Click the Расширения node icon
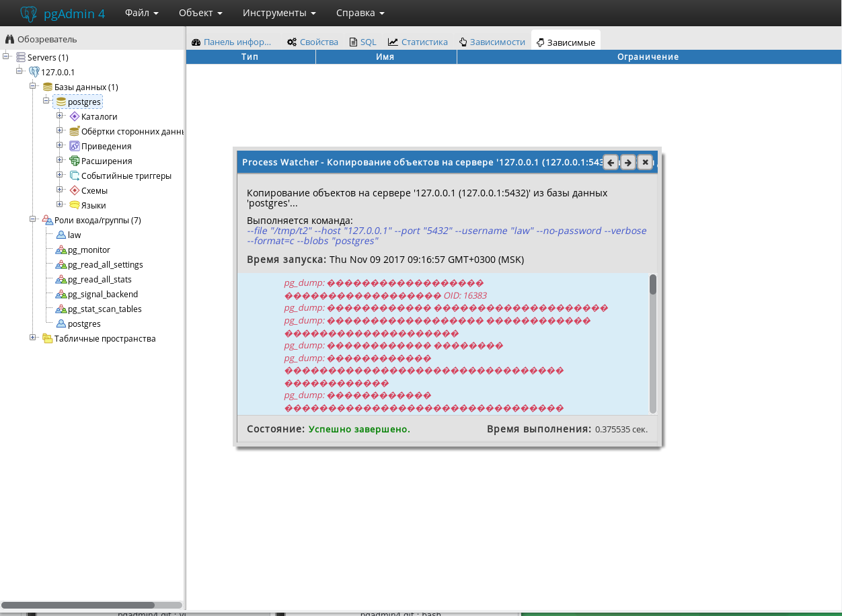The width and height of the screenshot is (842, 616). click(x=75, y=161)
